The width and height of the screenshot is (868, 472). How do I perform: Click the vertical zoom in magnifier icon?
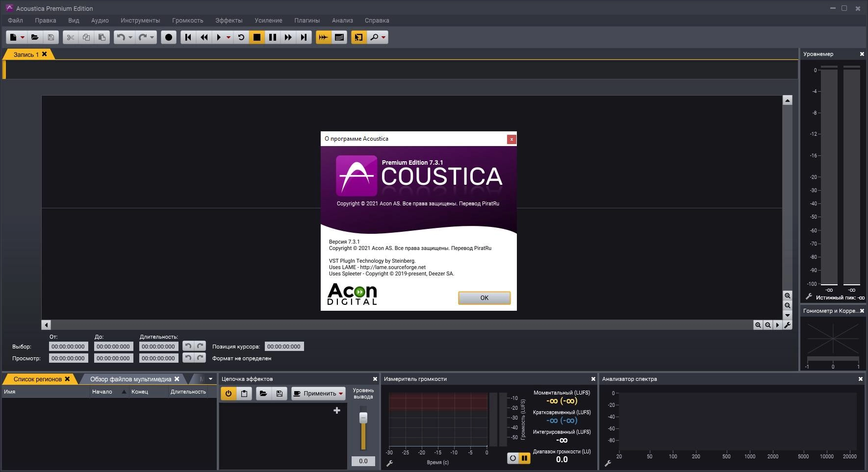[788, 296]
